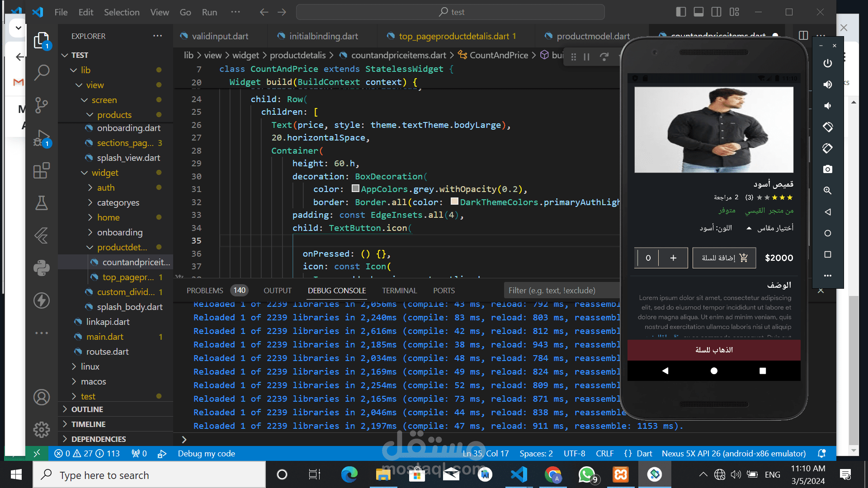
Task: Click the debug console filter input
Action: (561, 291)
